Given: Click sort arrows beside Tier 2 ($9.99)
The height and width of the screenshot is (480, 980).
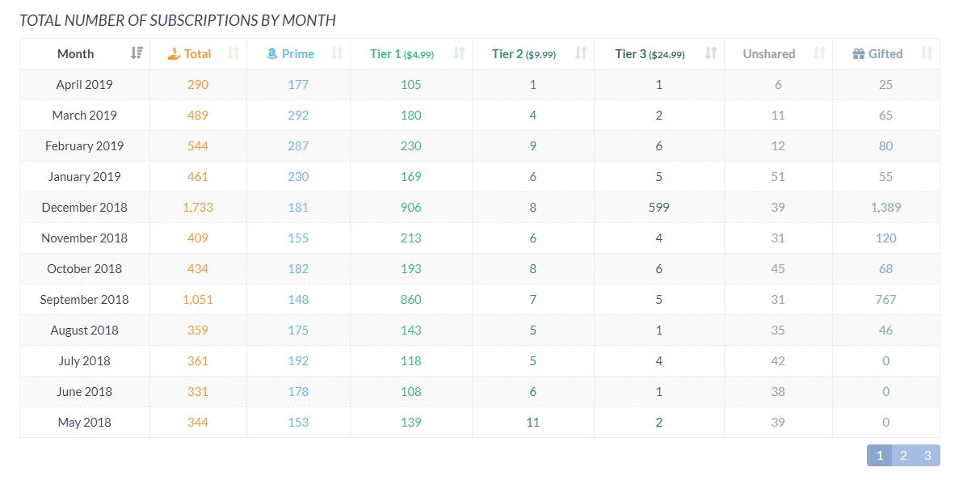Looking at the screenshot, I should coord(581,53).
